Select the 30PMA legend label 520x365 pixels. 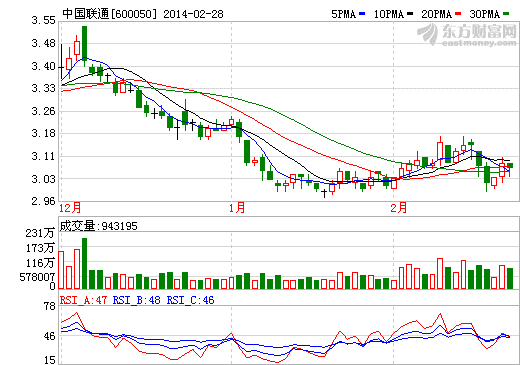point(485,14)
